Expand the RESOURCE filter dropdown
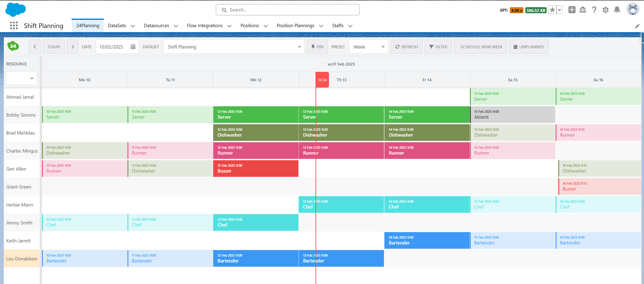This screenshot has height=284, width=644. pyautogui.click(x=22, y=78)
